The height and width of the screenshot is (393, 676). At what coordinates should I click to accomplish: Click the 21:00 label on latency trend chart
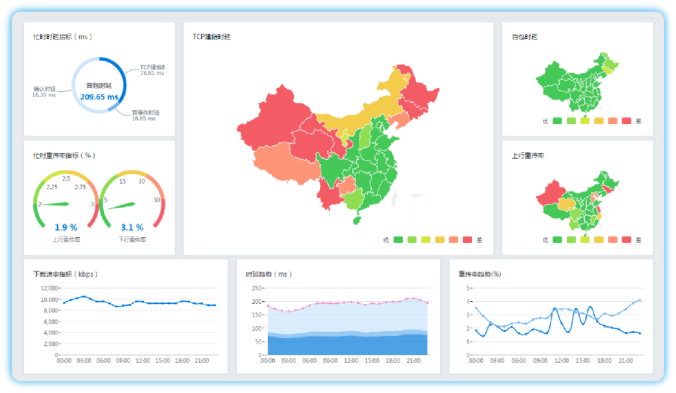pos(413,361)
